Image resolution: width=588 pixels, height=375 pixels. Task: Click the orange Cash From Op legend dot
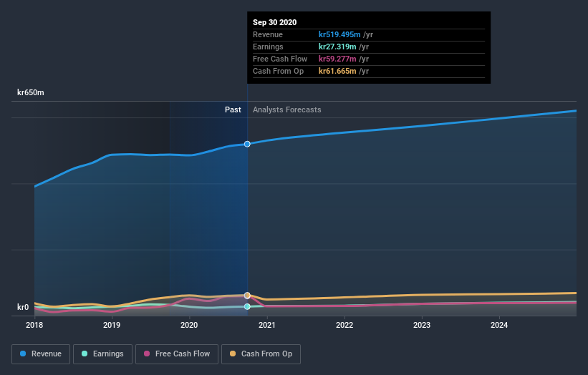click(233, 354)
